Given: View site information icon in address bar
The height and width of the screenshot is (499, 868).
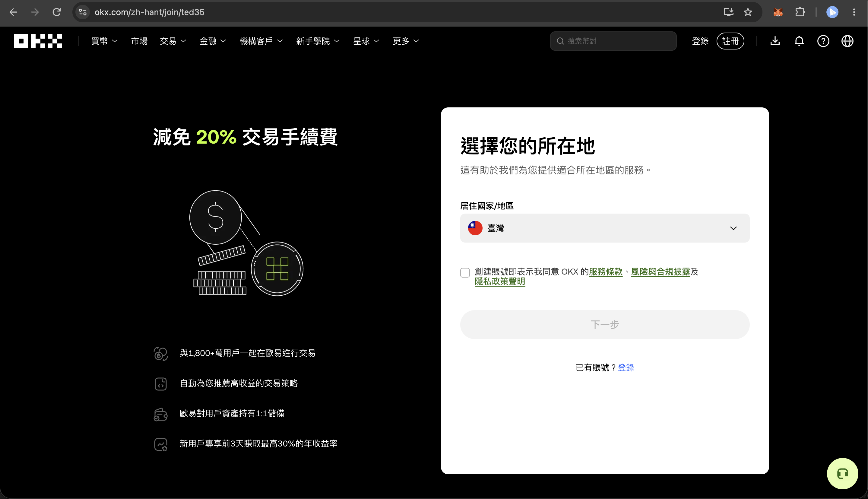Looking at the screenshot, I should 83,12.
